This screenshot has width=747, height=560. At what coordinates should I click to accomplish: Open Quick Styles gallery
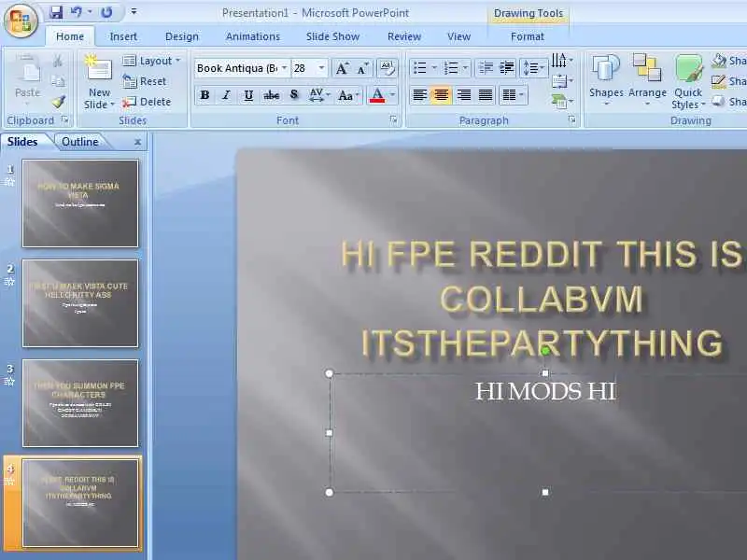click(x=688, y=81)
